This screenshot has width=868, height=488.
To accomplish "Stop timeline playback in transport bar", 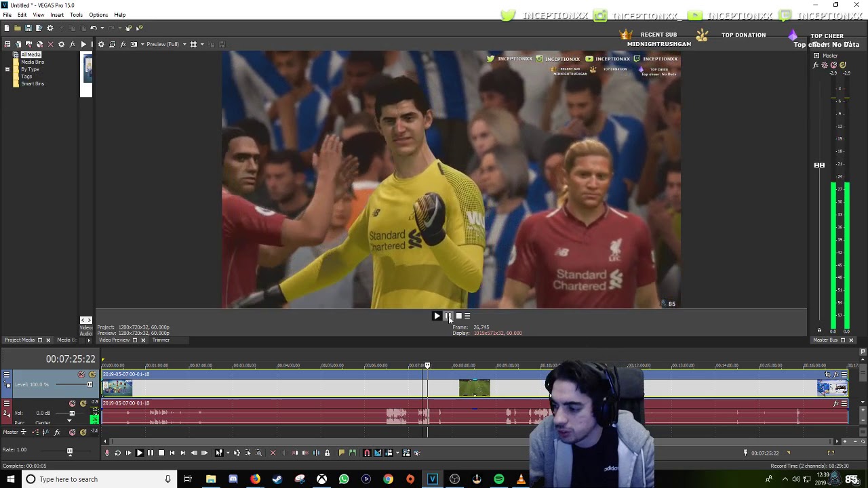I will coord(161,453).
